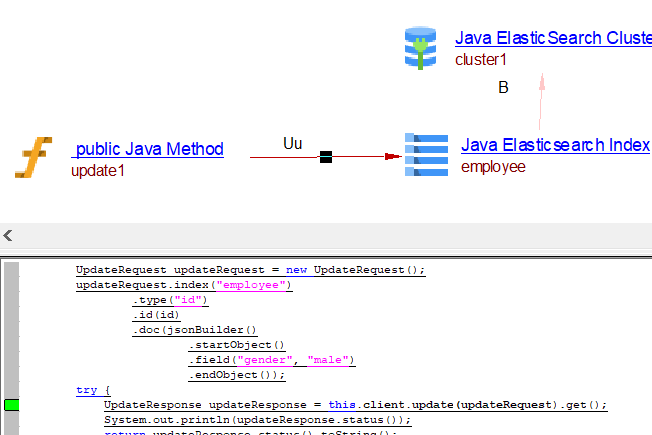Image resolution: width=652 pixels, height=435 pixels.
Task: Click the updateRequest.index("employee") code line
Action: coord(184,285)
